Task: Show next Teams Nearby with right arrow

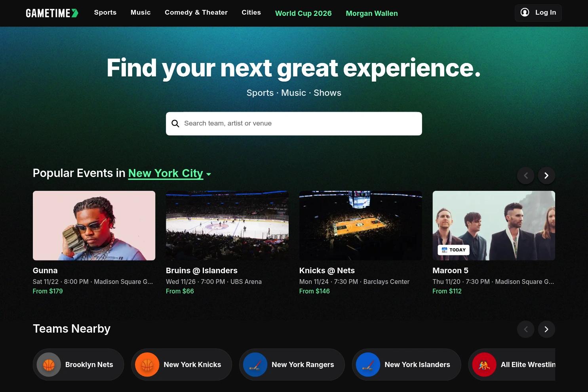Action: pos(546,329)
